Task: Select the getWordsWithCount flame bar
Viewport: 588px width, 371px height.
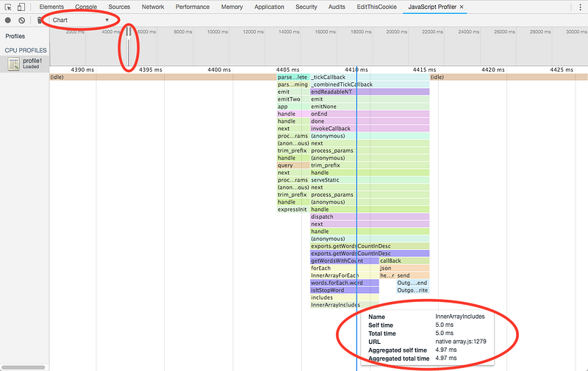Action: [x=344, y=261]
